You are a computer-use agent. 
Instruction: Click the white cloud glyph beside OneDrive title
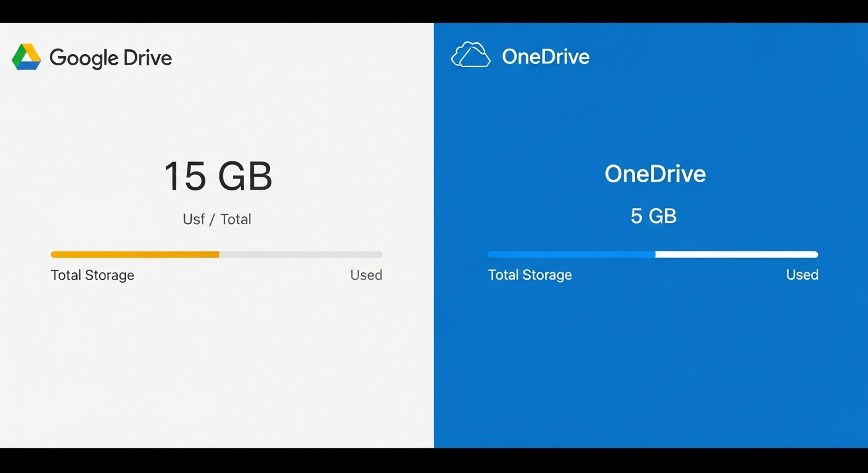(x=470, y=55)
